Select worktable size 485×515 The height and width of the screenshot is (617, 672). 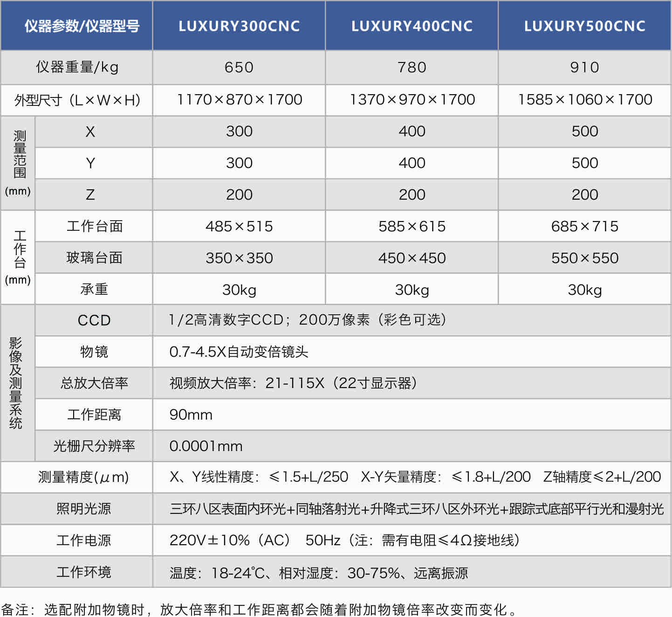(239, 227)
